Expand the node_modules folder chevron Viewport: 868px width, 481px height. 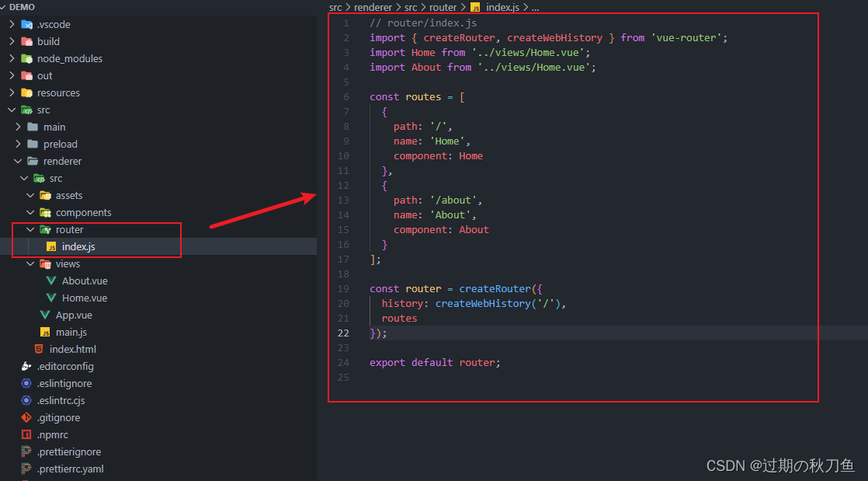[12, 59]
